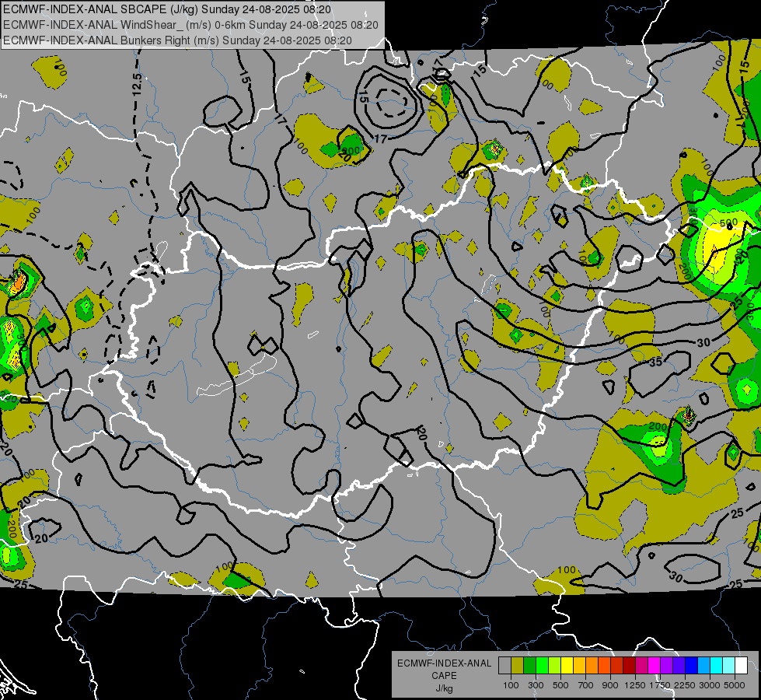
Task: Click legend heading ECMWF-INDEX-ANAL
Action: [x=444, y=663]
